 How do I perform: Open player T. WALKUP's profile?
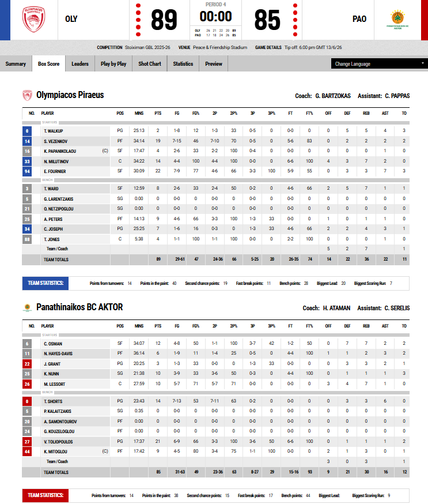pyautogui.click(x=54, y=131)
